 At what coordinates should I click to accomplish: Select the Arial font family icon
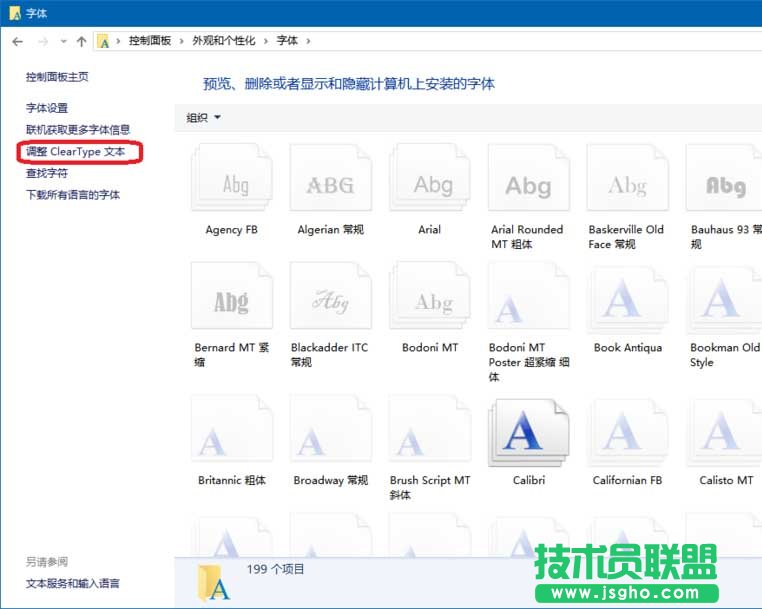430,177
